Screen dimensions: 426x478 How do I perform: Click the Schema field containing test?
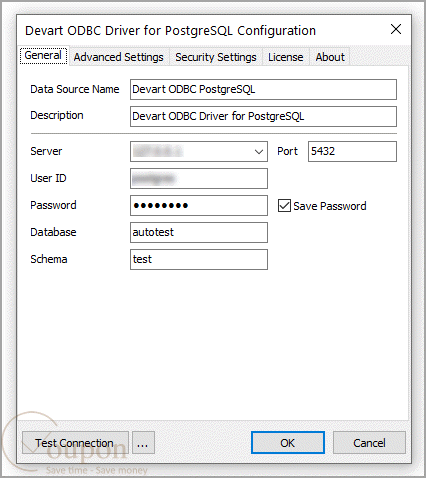(x=199, y=259)
